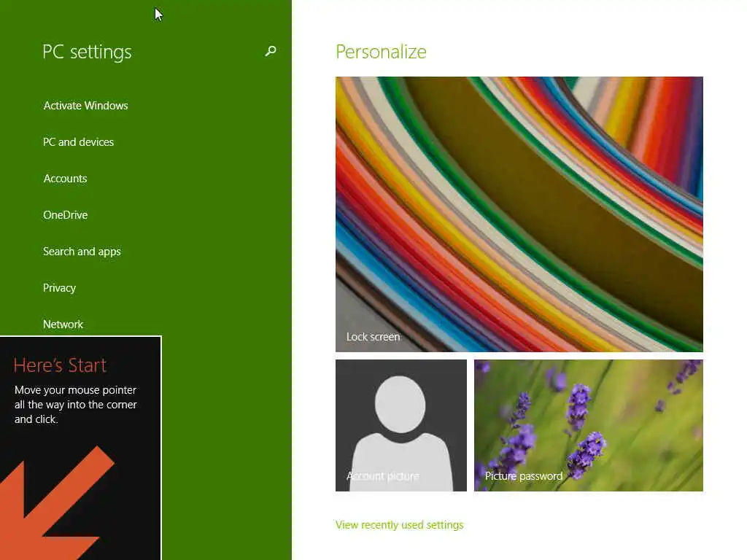This screenshot has height=560, width=747.
Task: Click the search magnifier icon
Action: [x=271, y=51]
